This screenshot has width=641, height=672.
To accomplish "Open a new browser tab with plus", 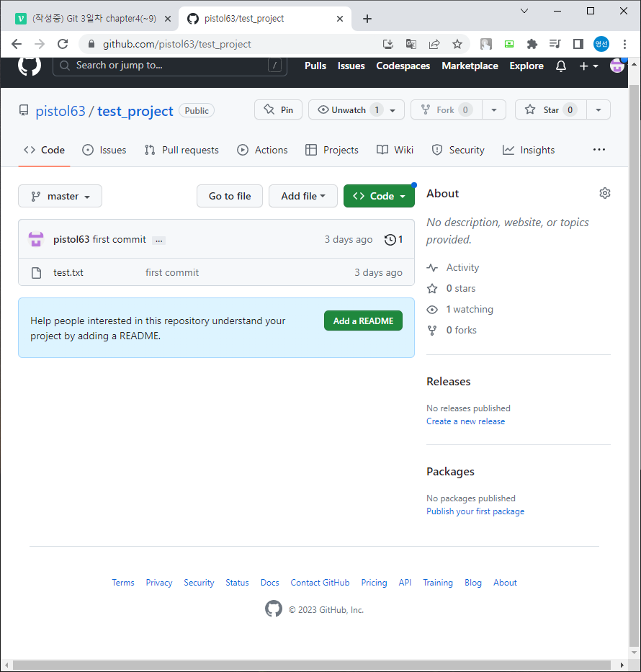I will (x=367, y=19).
